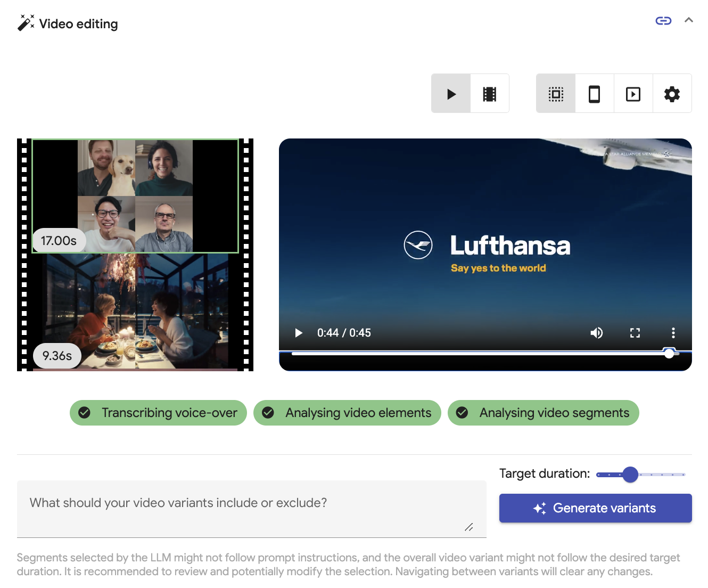Open settings via the gear icon
Screen dimensions: 708x588
pos(672,94)
